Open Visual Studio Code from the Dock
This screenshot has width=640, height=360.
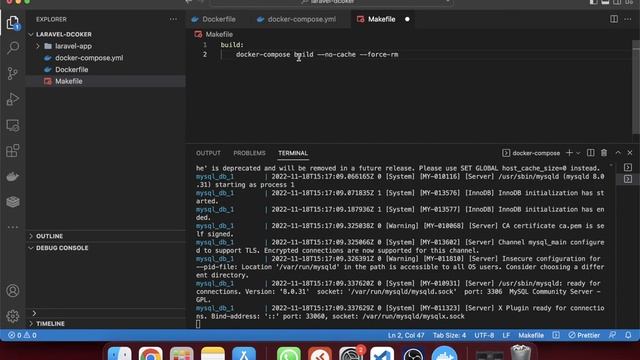pyautogui.click(x=382, y=354)
